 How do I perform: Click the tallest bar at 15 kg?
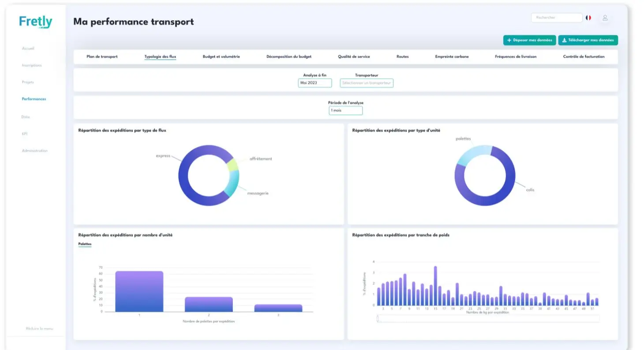pos(435,286)
